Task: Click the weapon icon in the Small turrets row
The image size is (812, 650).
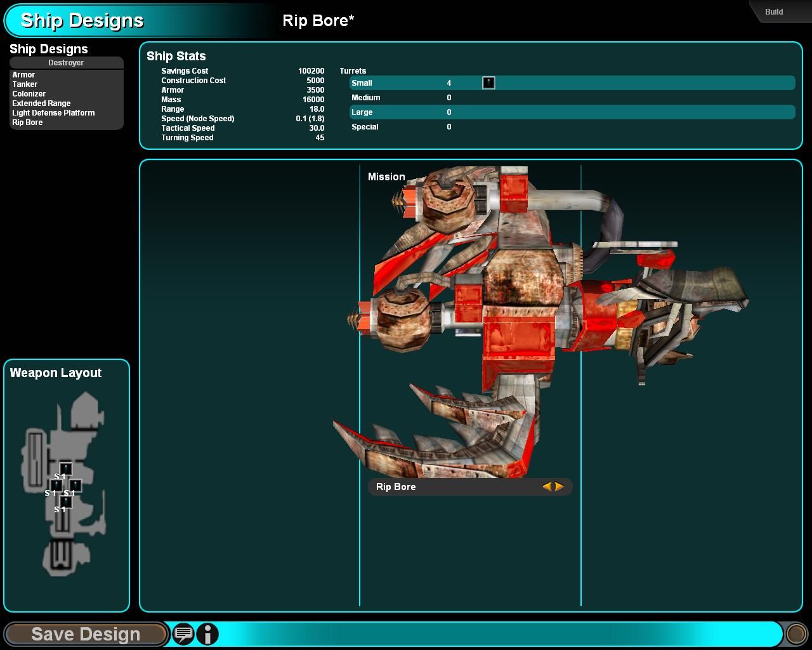Action: click(x=488, y=83)
